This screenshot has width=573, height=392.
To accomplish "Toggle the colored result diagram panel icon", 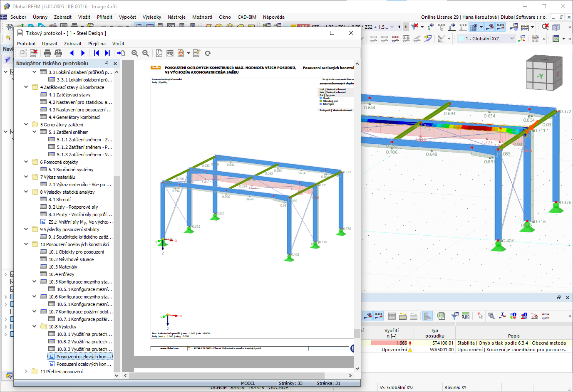I will click(428, 316).
